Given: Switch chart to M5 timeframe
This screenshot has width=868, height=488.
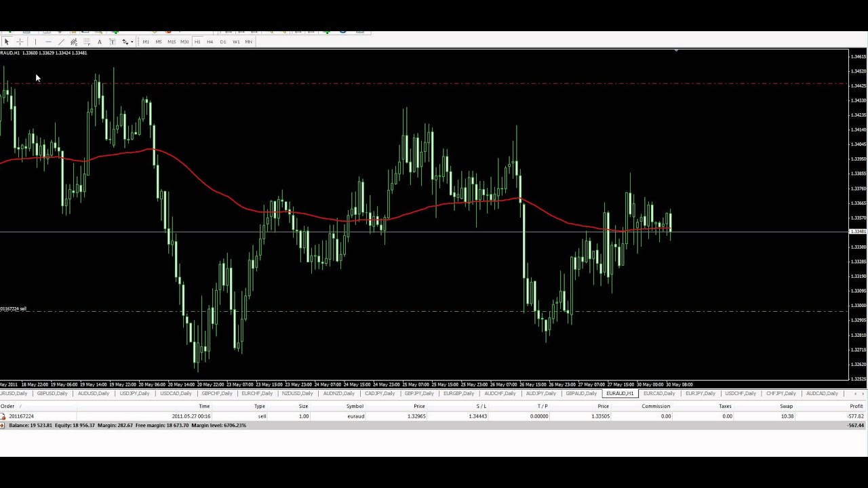Looking at the screenshot, I should (x=159, y=42).
